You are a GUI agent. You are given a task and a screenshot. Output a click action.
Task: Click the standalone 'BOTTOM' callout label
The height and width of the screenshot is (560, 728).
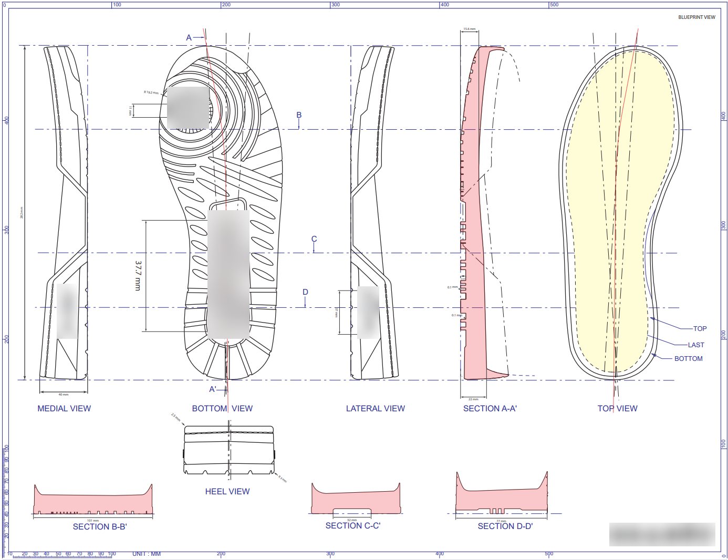click(x=689, y=359)
